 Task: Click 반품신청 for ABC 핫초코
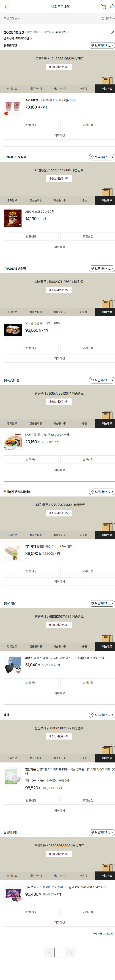(x=31, y=237)
